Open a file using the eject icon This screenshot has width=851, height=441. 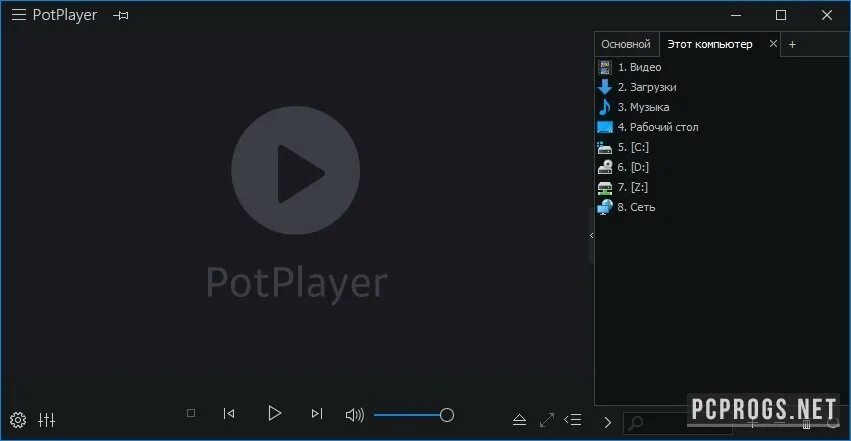coord(519,420)
